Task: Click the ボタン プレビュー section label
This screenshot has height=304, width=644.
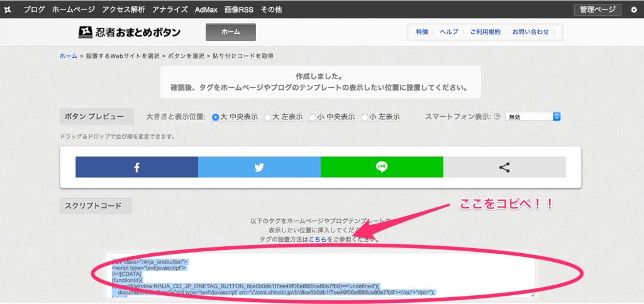Action: (x=97, y=117)
